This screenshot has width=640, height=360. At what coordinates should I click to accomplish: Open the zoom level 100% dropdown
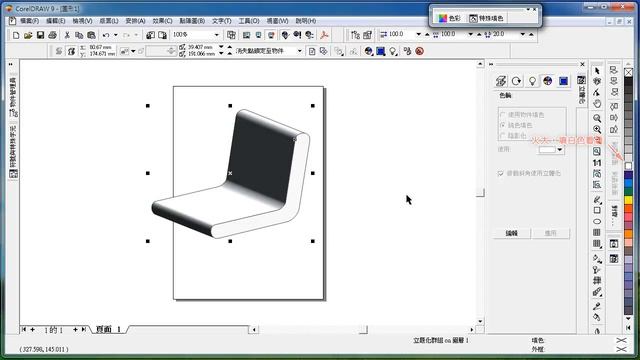pyautogui.click(x=217, y=35)
